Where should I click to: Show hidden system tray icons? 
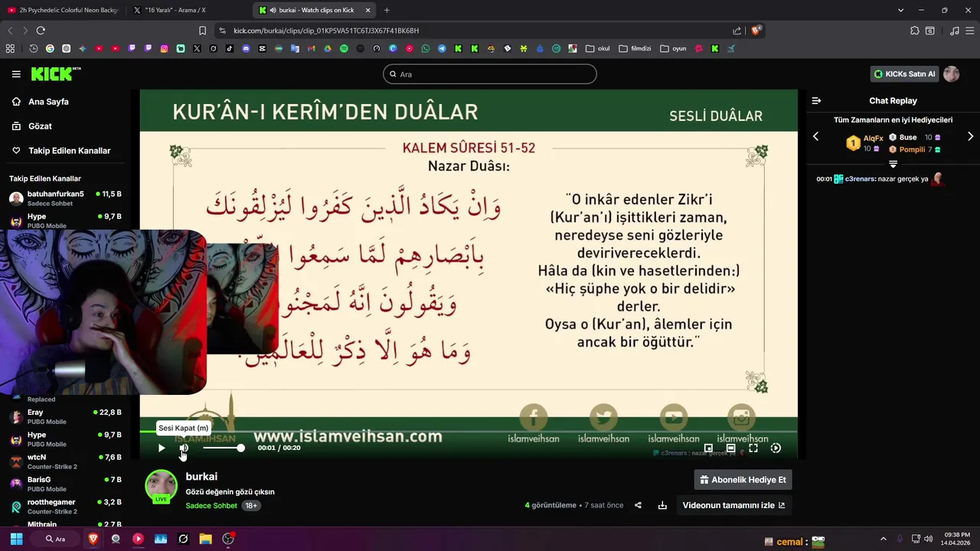883,539
